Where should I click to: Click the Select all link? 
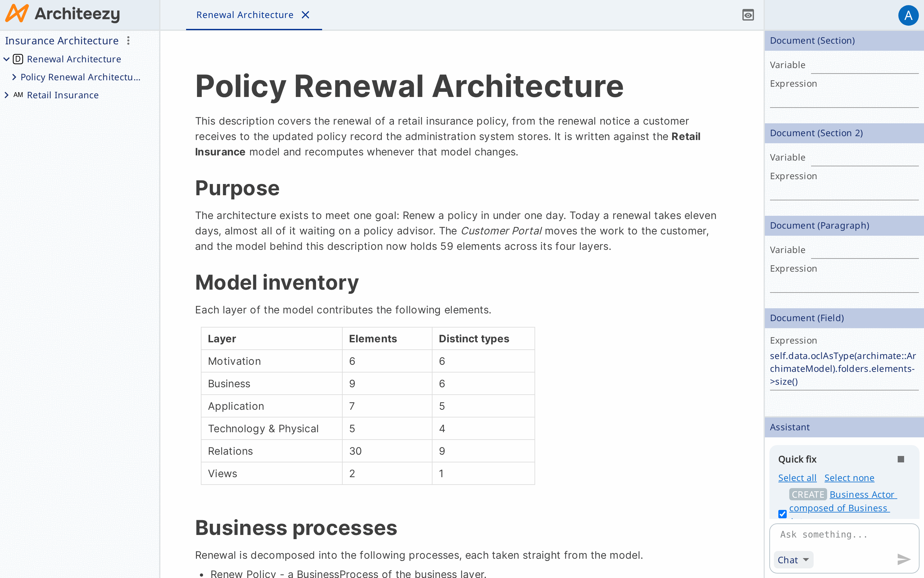click(x=797, y=478)
